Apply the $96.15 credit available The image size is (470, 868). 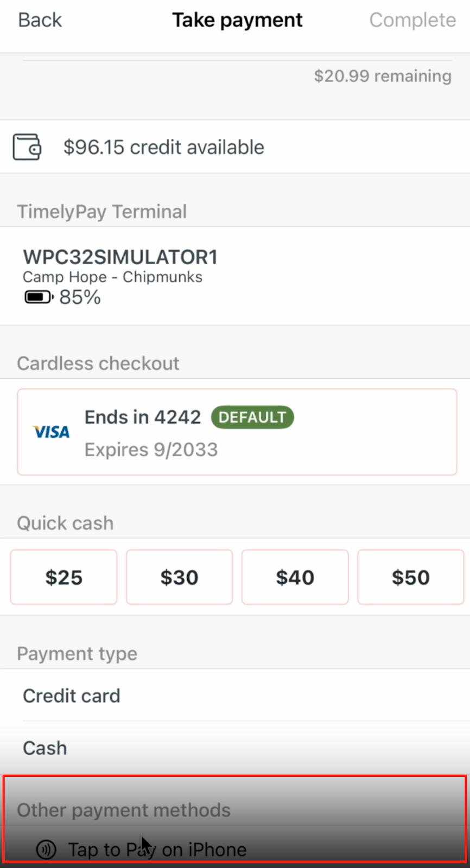235,147
